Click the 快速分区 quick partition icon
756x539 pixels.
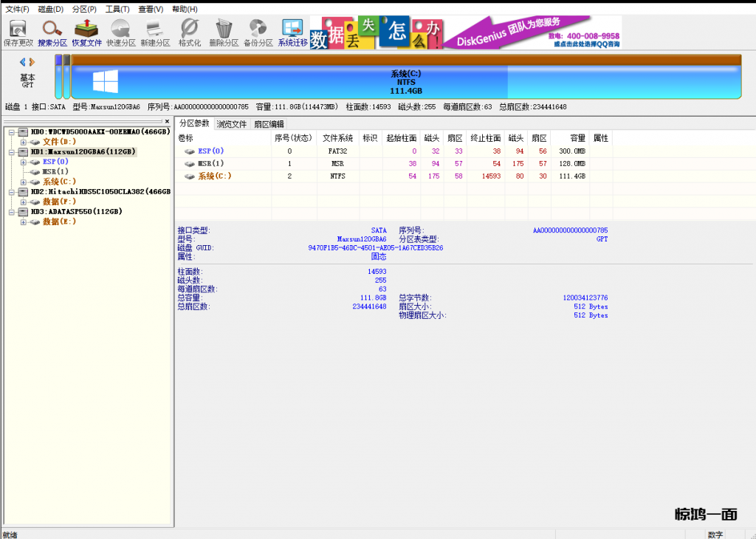click(x=120, y=33)
